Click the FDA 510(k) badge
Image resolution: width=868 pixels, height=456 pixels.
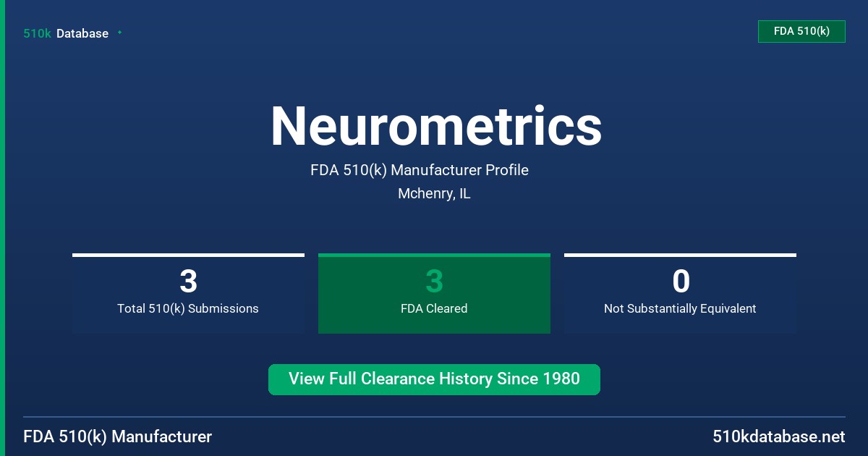[801, 31]
